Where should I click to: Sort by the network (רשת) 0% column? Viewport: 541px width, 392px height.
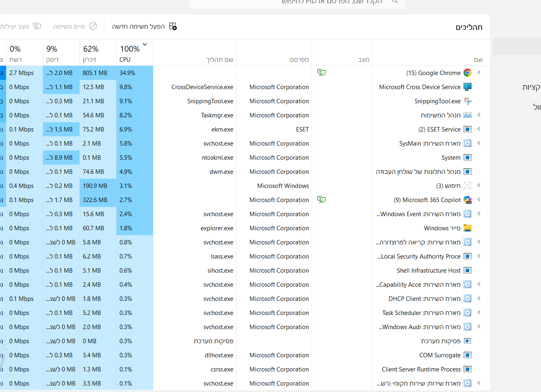pyautogui.click(x=25, y=53)
